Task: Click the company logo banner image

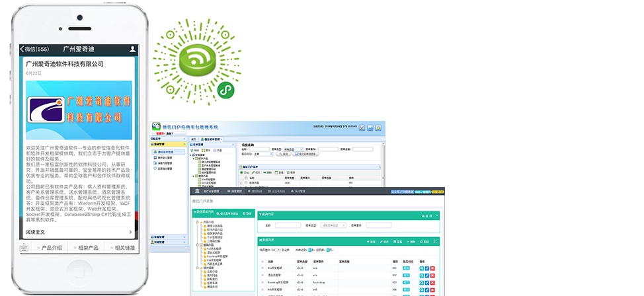Action: click(x=78, y=109)
